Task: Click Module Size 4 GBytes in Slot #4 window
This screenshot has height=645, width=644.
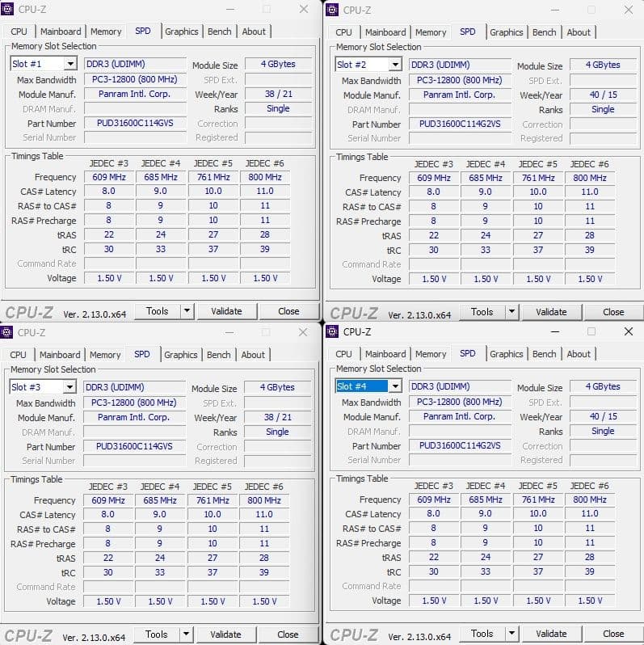Action: pos(604,386)
